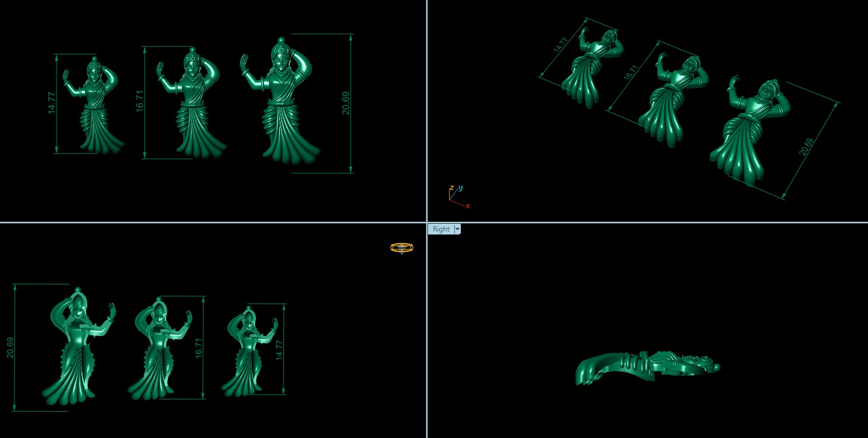Select the 16.71 dimension in bottom-left viewport
868x438 pixels.
click(x=199, y=348)
